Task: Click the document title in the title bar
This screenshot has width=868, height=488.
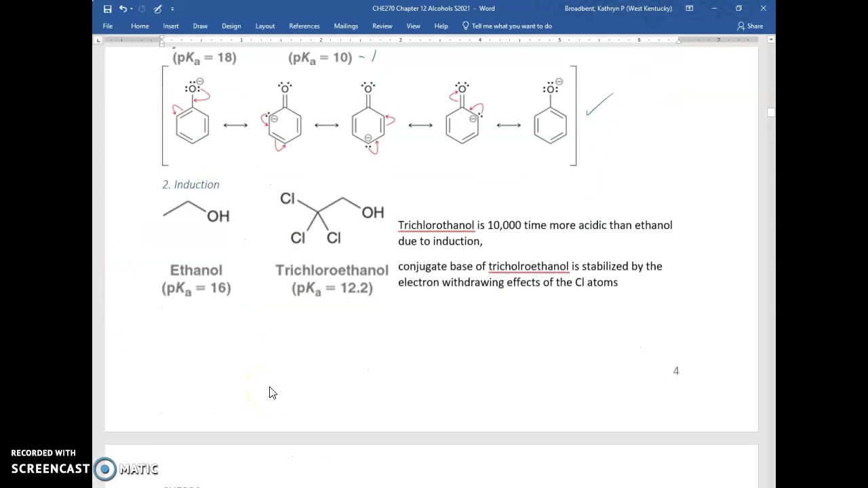Action: [x=433, y=9]
